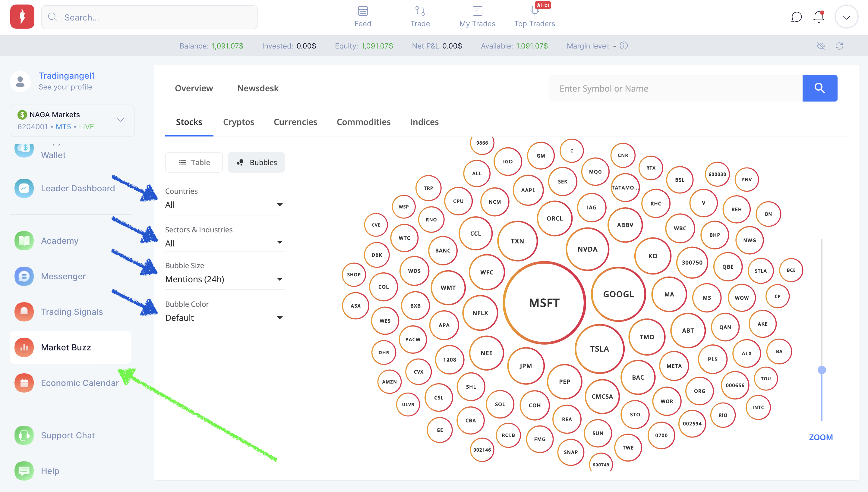Select the CMCSA bubble
Viewport: 868px width, 492px height.
point(602,396)
